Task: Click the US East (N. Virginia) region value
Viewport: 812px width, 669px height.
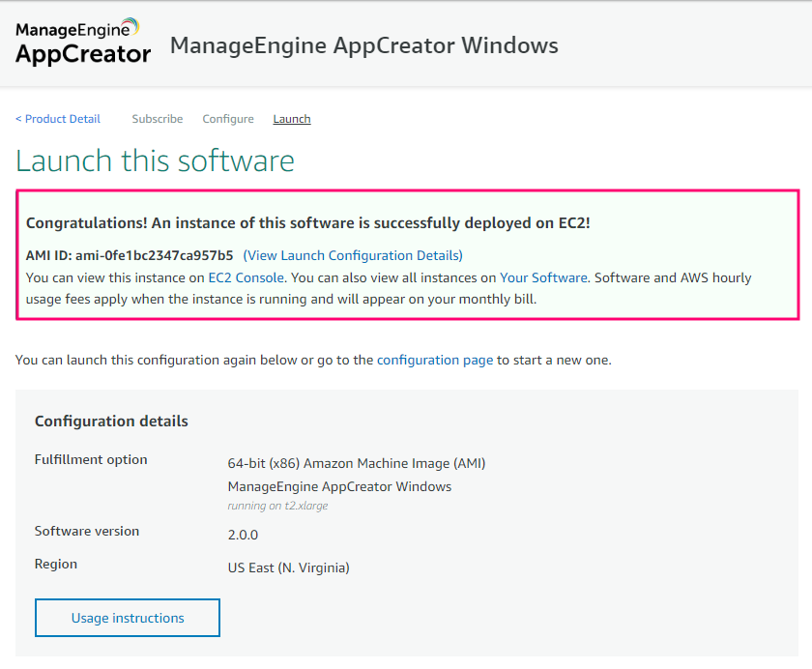Action: 288,567
